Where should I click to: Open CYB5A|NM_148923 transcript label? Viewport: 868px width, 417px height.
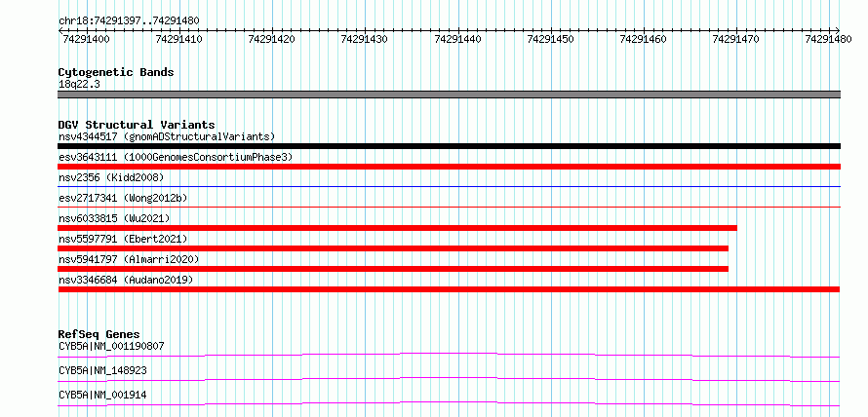pos(102,370)
